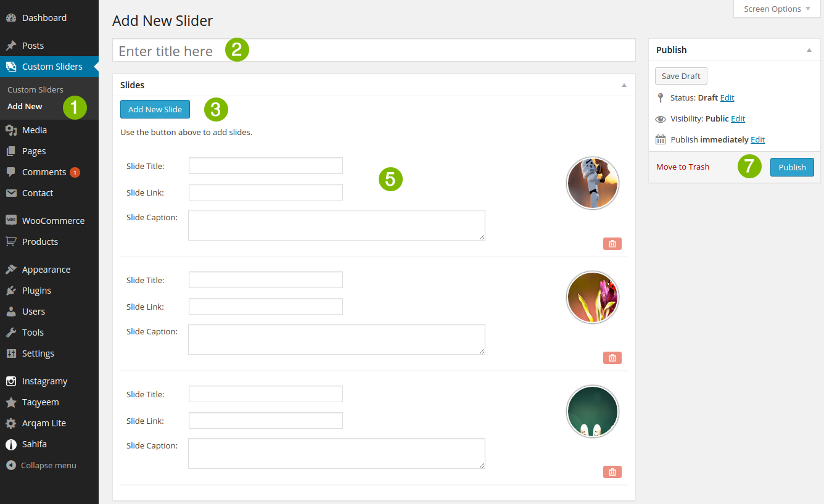
Task: Collapse the admin sidebar menu
Action: (41, 465)
